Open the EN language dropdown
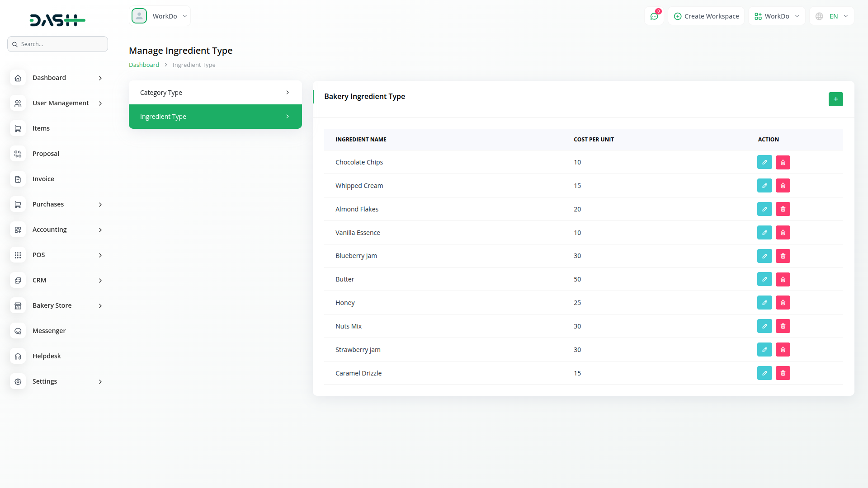 click(x=832, y=16)
